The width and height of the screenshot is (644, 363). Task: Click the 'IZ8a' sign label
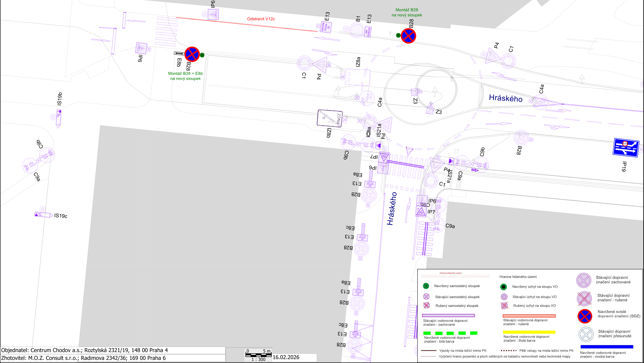click(358, 62)
